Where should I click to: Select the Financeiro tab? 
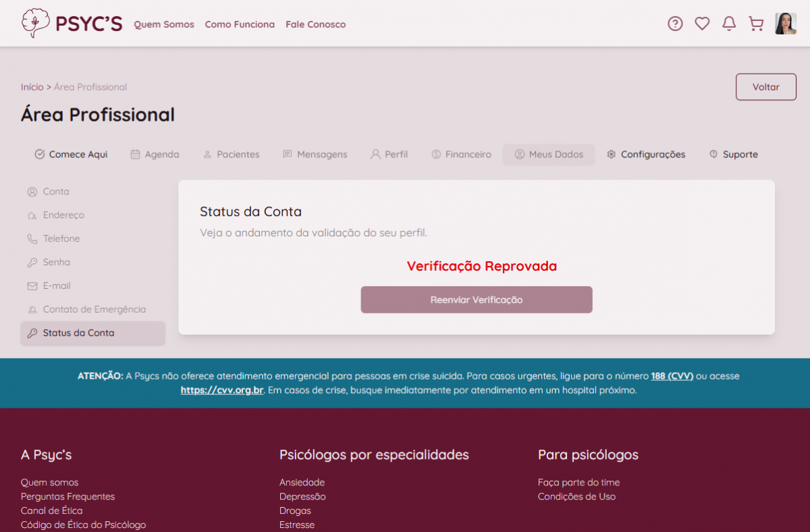pos(461,155)
